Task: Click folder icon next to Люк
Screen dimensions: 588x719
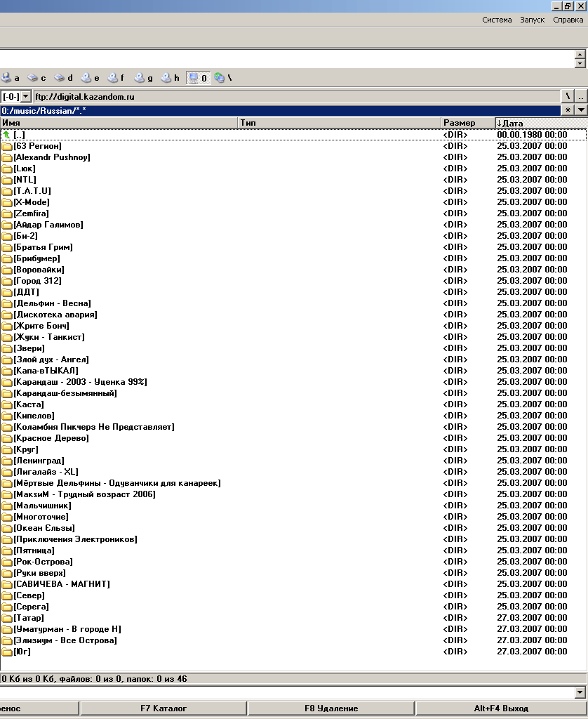Action: (x=7, y=169)
